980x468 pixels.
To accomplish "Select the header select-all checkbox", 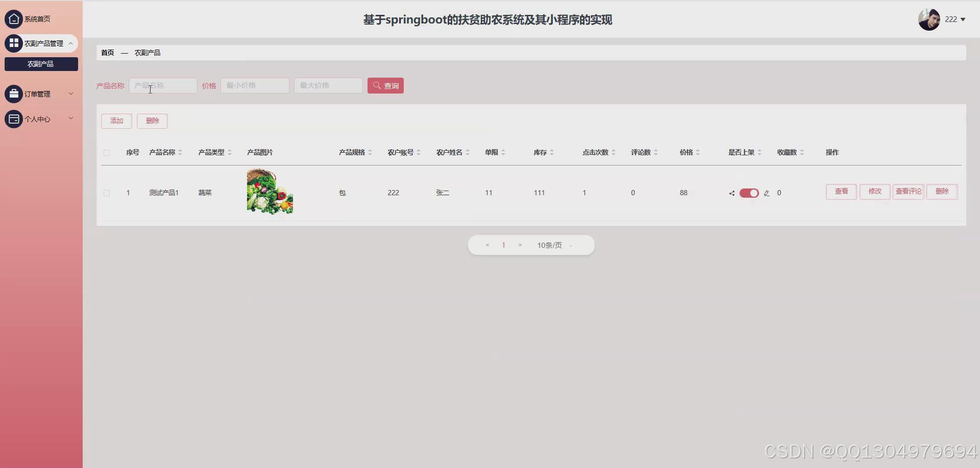I will [107, 153].
